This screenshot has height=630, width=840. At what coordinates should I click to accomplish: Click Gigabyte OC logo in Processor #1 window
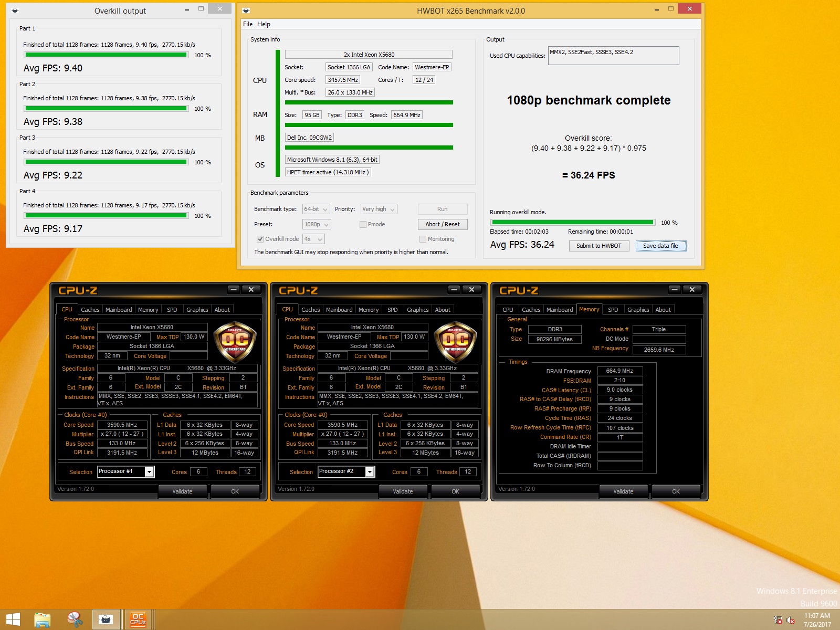[x=235, y=343]
